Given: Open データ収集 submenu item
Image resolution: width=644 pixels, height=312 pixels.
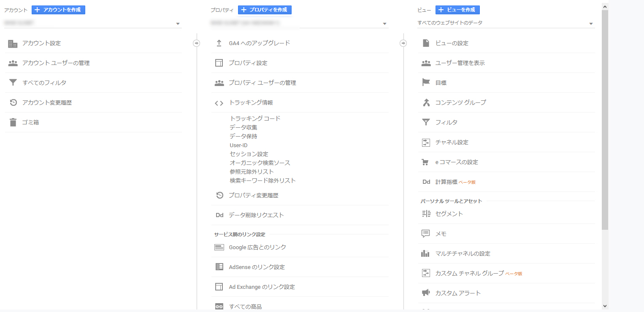Looking at the screenshot, I should (244, 127).
